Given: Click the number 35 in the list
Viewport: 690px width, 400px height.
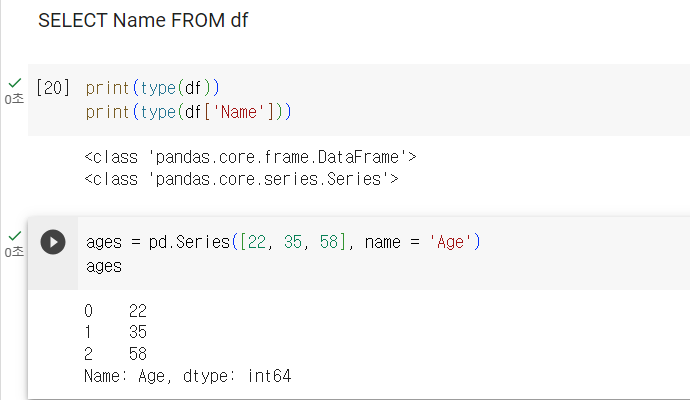Looking at the screenshot, I should point(293,242).
